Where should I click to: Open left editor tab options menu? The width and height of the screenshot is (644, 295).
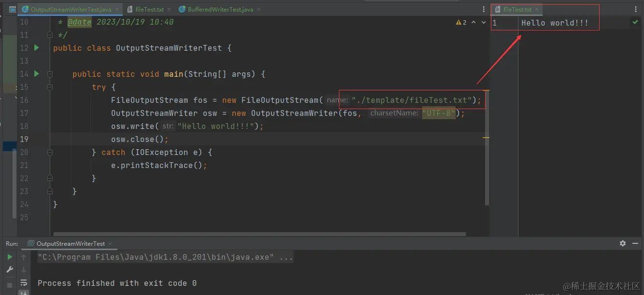(484, 9)
